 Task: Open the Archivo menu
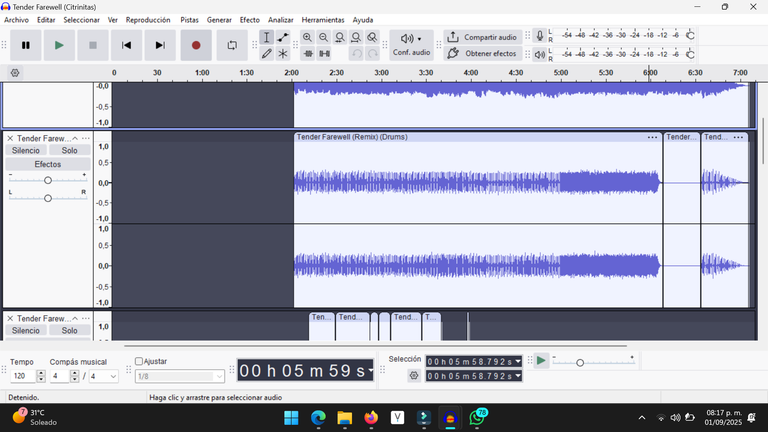16,20
